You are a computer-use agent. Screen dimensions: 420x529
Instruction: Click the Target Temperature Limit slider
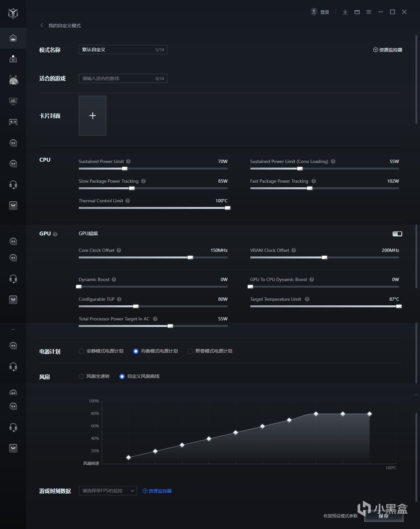pyautogui.click(x=325, y=306)
